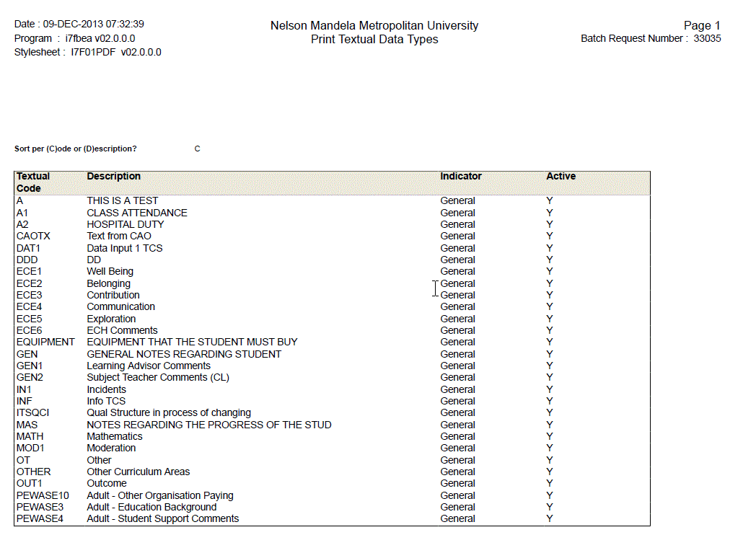Select the CLASS ATTENDANCE description cell

136,213
